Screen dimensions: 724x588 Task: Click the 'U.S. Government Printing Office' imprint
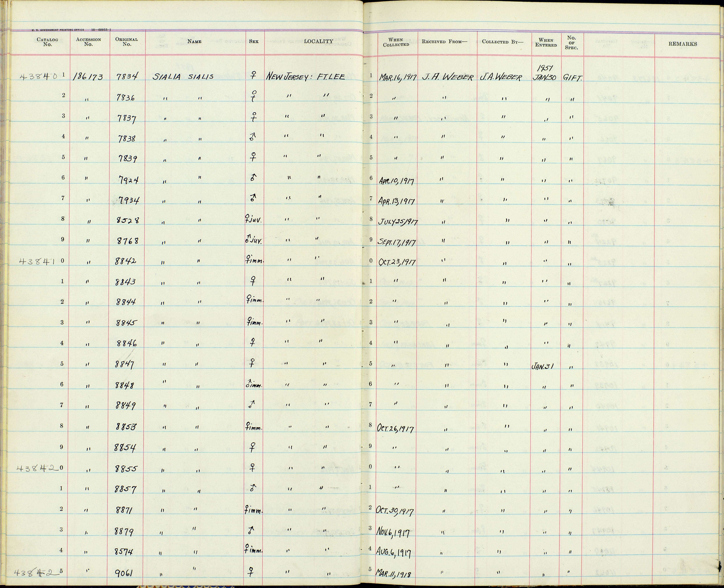pos(58,30)
